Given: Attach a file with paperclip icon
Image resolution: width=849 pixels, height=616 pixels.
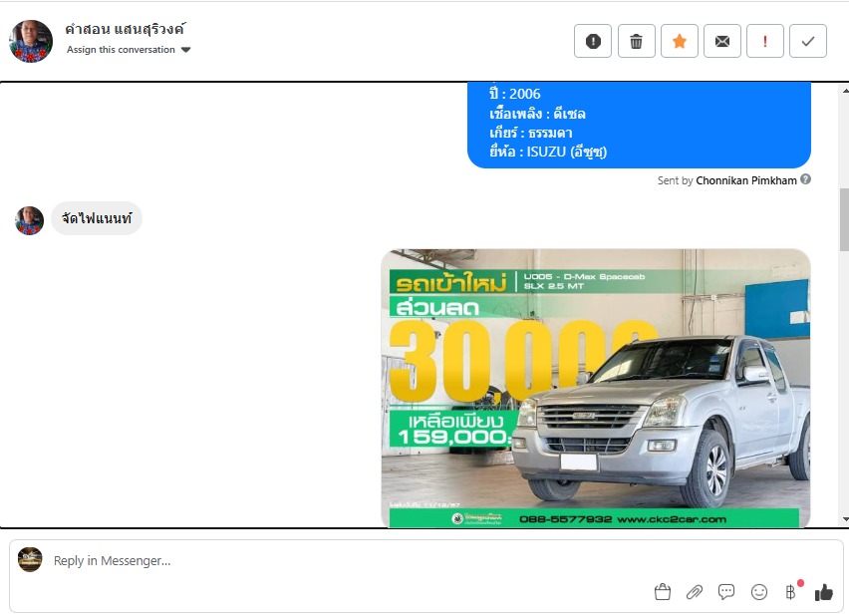Looking at the screenshot, I should (695, 592).
